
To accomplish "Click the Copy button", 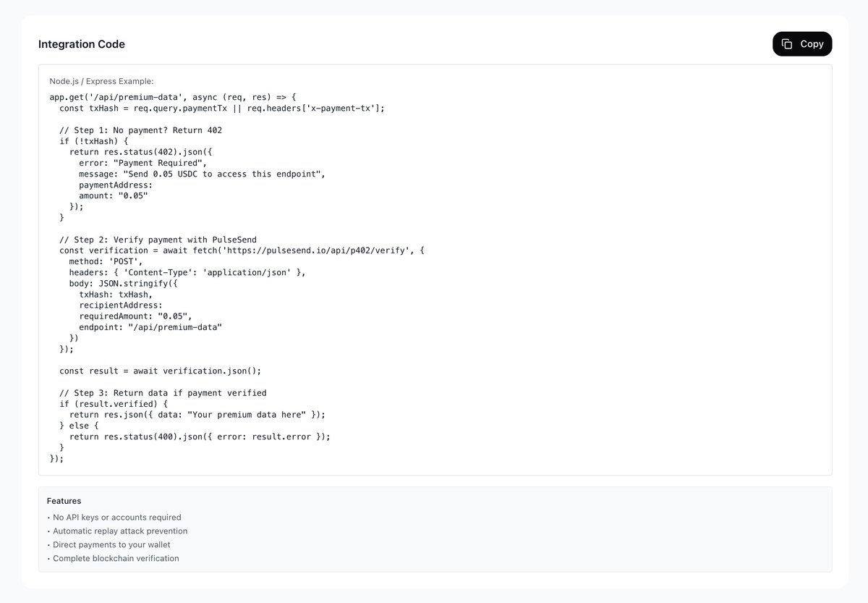I will point(802,44).
